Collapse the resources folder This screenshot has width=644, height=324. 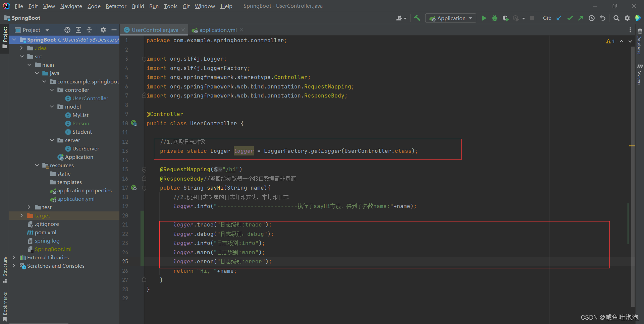pos(37,165)
